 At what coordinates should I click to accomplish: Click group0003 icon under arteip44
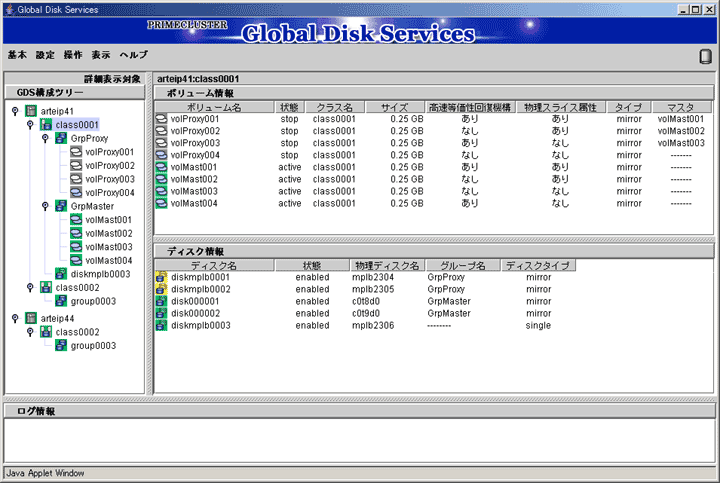[61, 345]
